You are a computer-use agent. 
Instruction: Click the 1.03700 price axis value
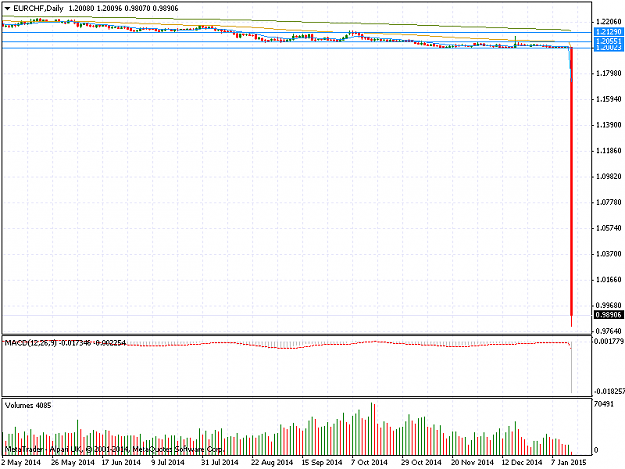[609, 254]
